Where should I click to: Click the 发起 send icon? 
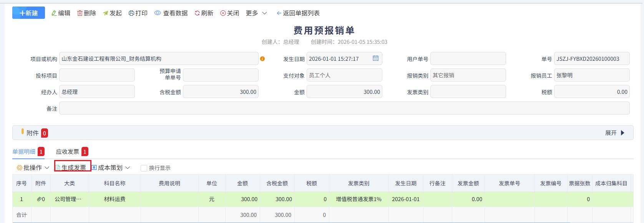106,13
